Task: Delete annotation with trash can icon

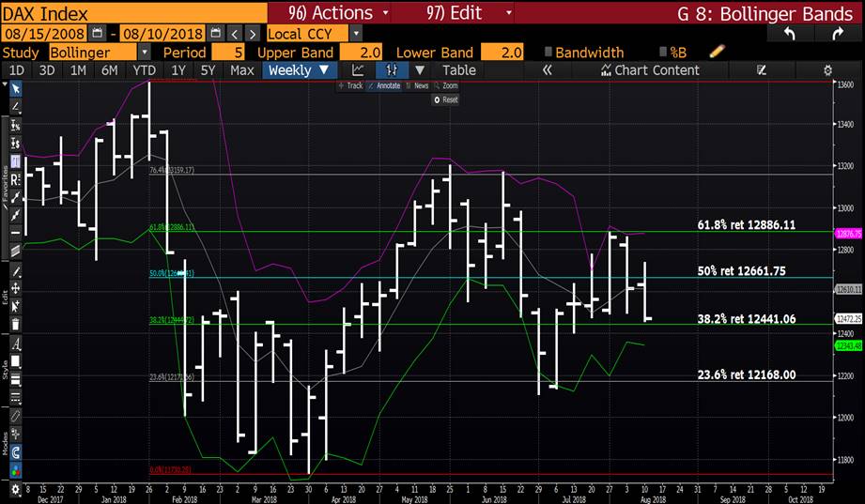Action: [15, 324]
